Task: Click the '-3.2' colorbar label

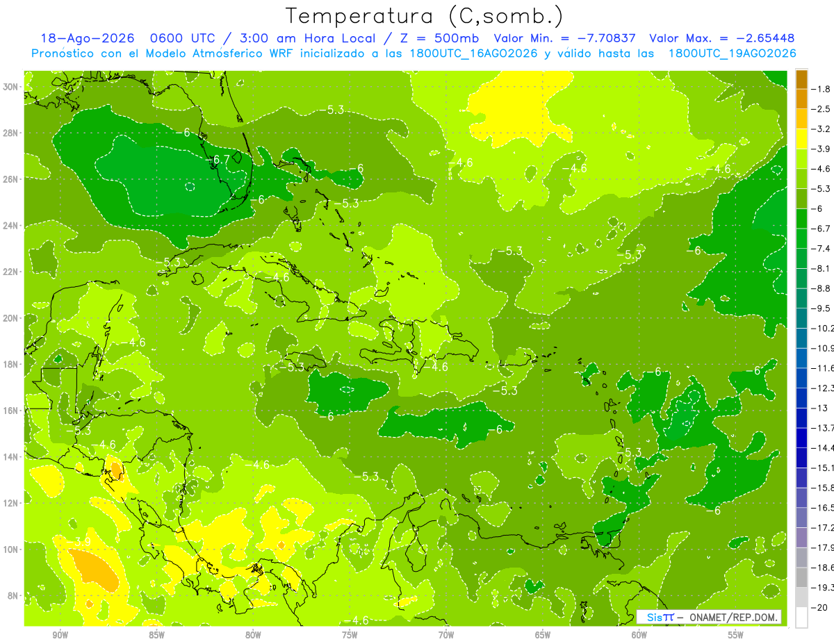Action: [821, 129]
